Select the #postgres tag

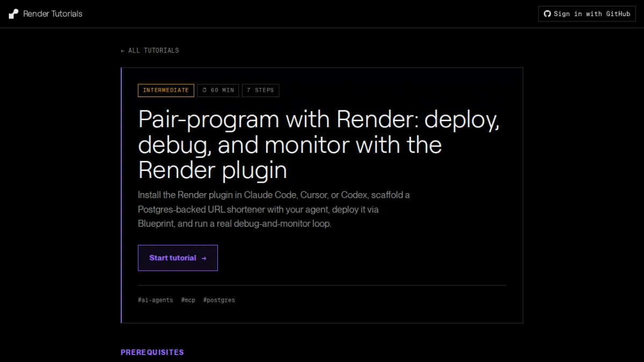pyautogui.click(x=219, y=300)
